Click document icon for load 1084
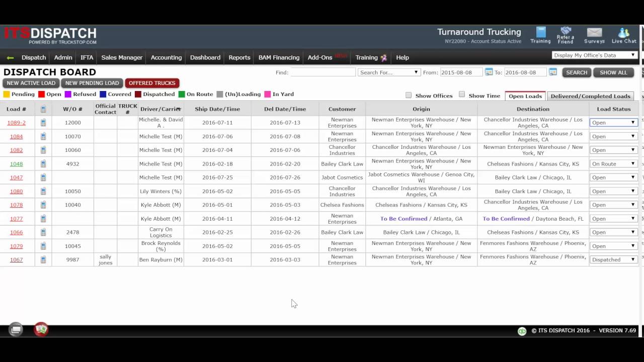 pyautogui.click(x=43, y=136)
